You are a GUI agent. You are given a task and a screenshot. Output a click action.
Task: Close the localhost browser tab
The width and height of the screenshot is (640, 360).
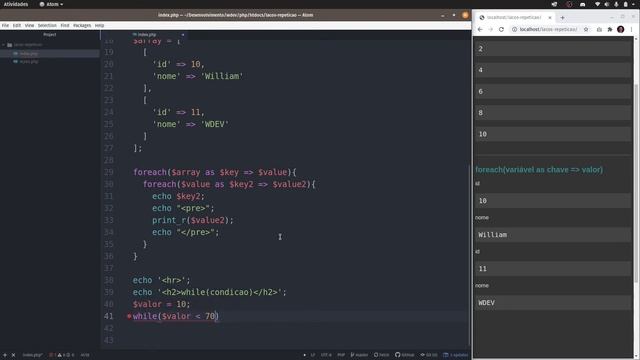click(x=550, y=18)
